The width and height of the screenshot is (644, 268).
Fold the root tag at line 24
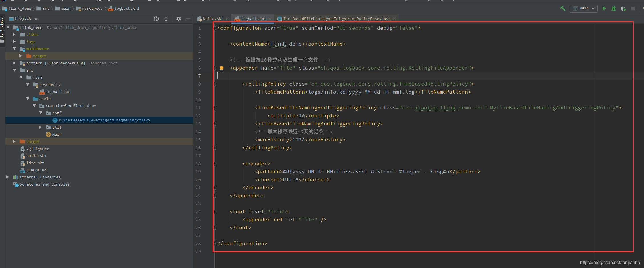coord(215,212)
